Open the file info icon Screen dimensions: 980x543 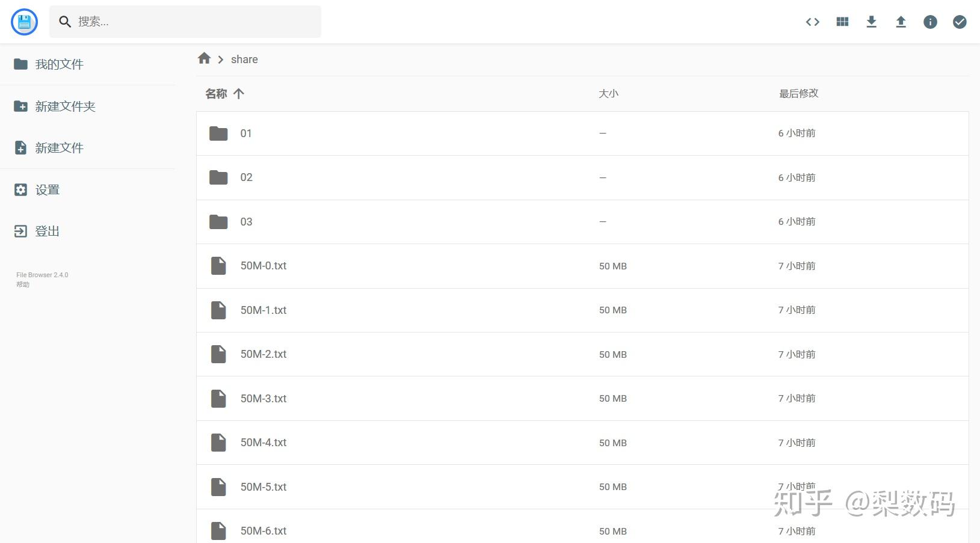coord(930,22)
